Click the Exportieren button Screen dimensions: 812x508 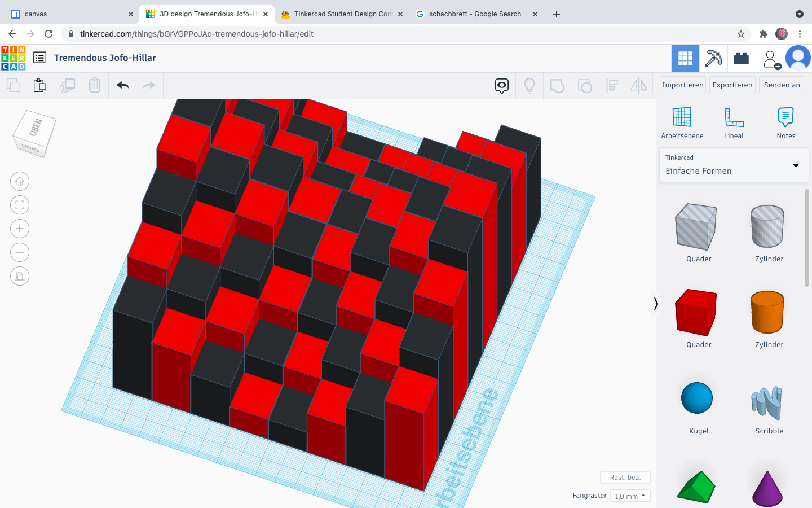732,85
